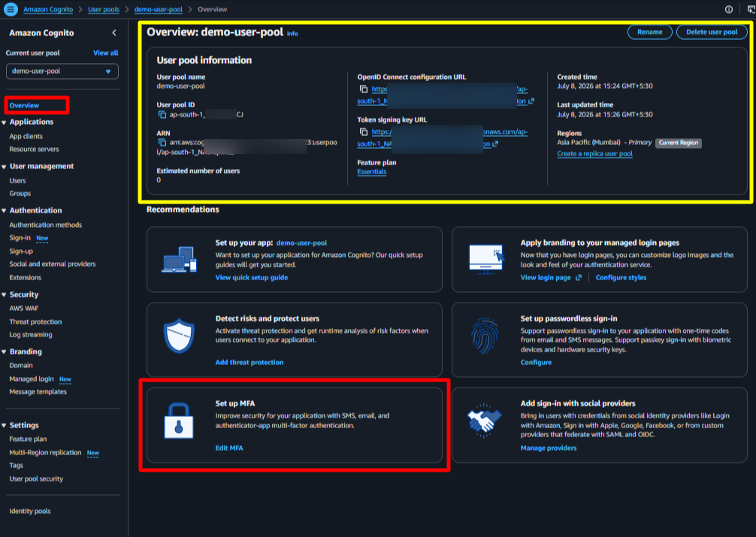Select Overview in the sidebar

coord(24,106)
